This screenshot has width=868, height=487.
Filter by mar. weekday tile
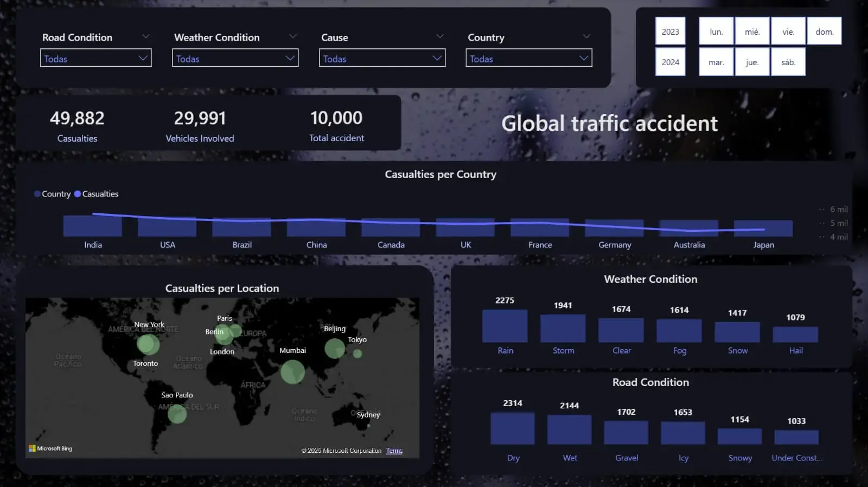pyautogui.click(x=716, y=62)
